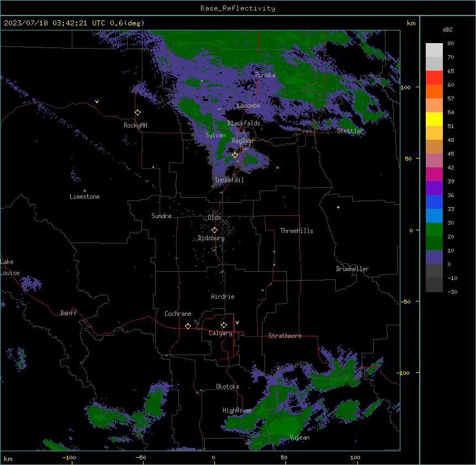Select the yellow diamond marker below RedDeer
The height and width of the screenshot is (465, 476).
[x=235, y=155]
